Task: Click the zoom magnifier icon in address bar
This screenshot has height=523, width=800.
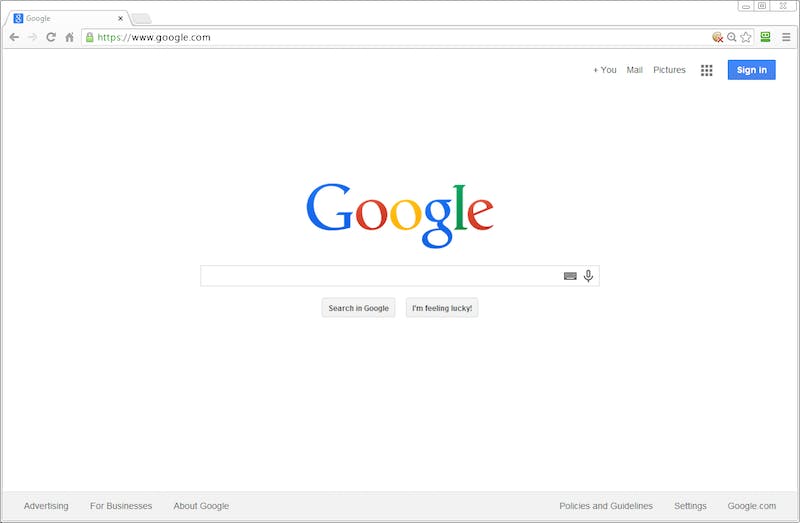Action: [732, 37]
